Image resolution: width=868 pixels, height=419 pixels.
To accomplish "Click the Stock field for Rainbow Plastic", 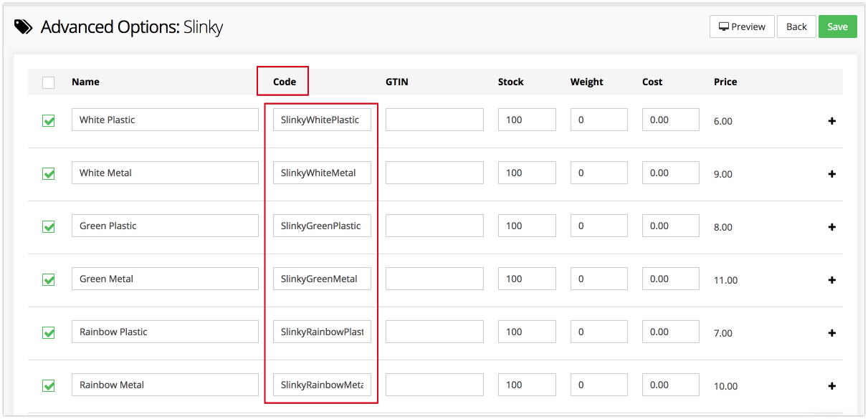I will coord(527,332).
